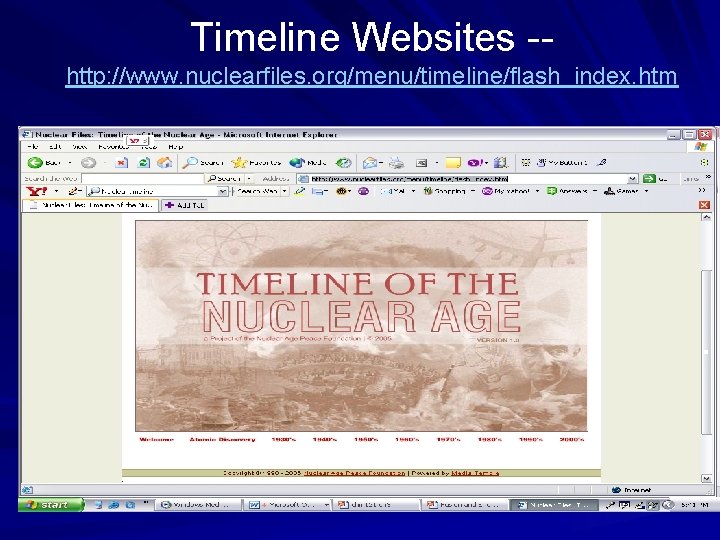Click the Research books icon
This screenshot has height=540, width=720.
click(501, 163)
